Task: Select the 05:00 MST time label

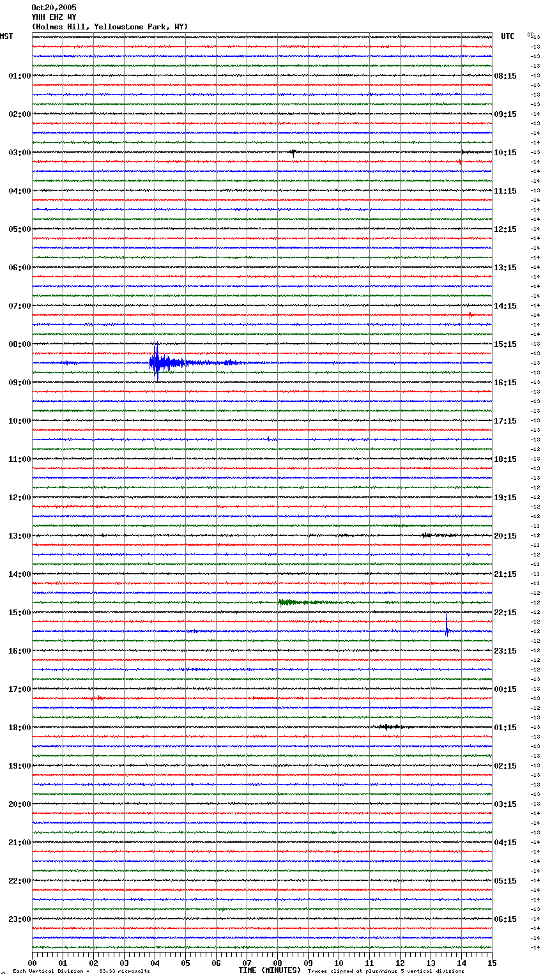Action: 20,229
